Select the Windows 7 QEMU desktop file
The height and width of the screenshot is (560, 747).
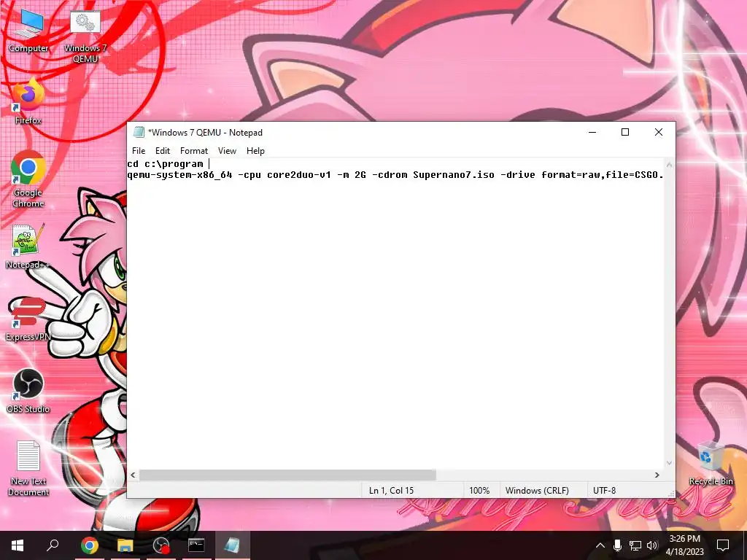85,36
